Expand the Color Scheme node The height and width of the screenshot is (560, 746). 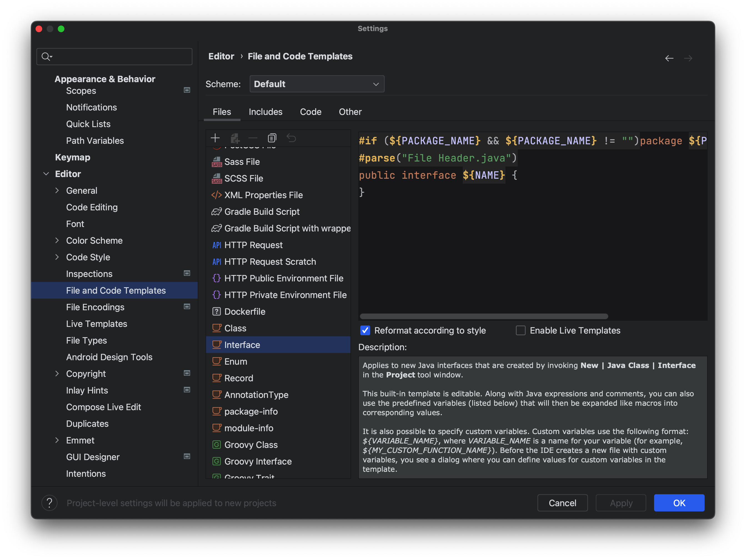click(x=57, y=240)
